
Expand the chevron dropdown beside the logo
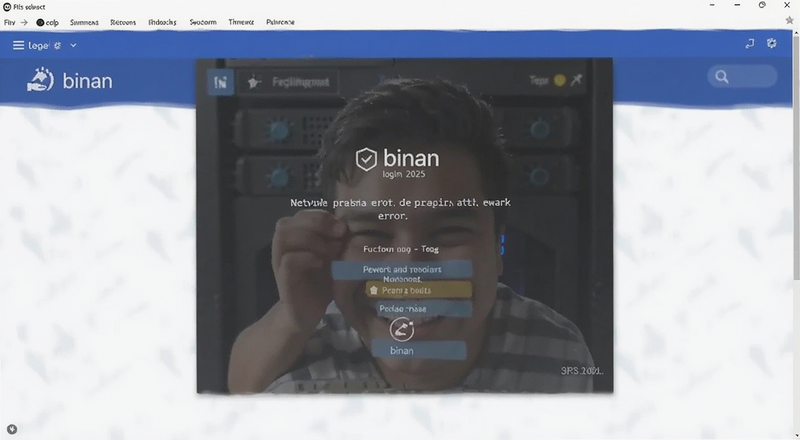(73, 45)
